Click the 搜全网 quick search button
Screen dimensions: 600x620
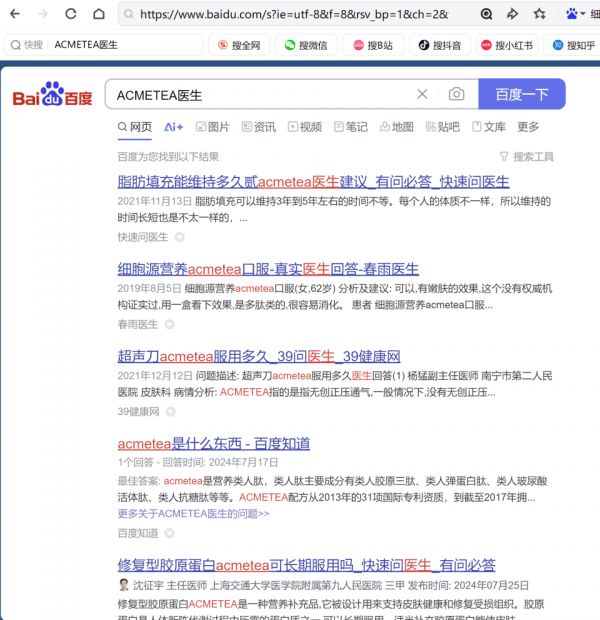click(239, 45)
